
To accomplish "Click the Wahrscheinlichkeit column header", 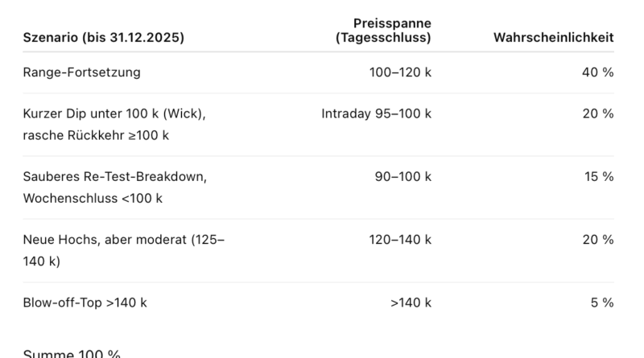I will (553, 38).
